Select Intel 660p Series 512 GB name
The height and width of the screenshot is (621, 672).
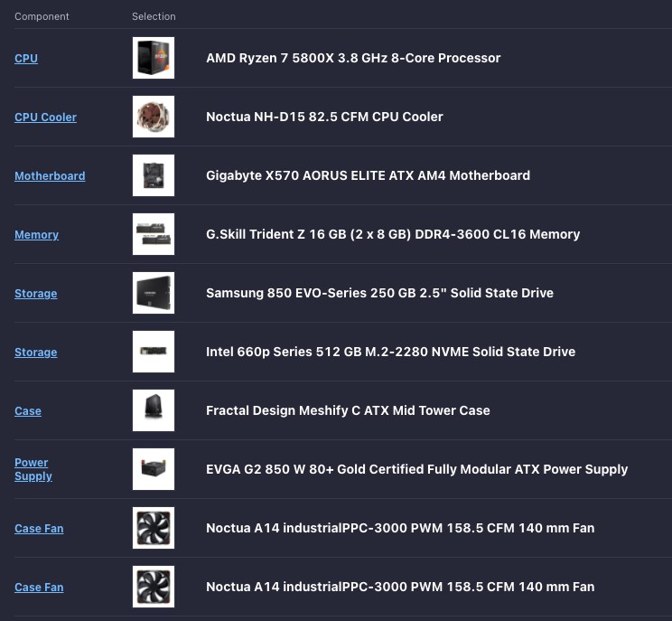[391, 352]
